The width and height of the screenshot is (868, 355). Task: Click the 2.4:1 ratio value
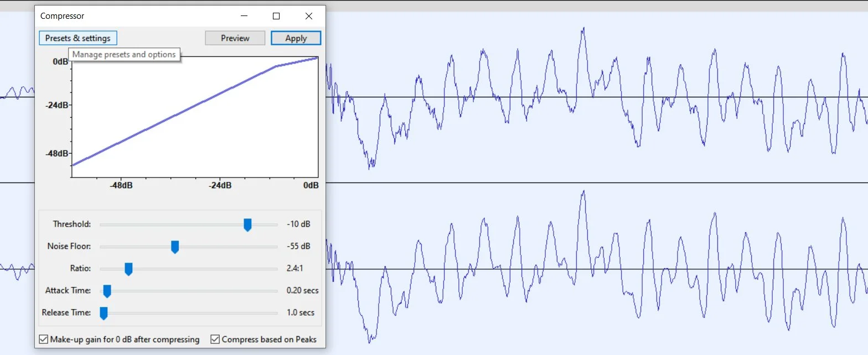pos(295,269)
